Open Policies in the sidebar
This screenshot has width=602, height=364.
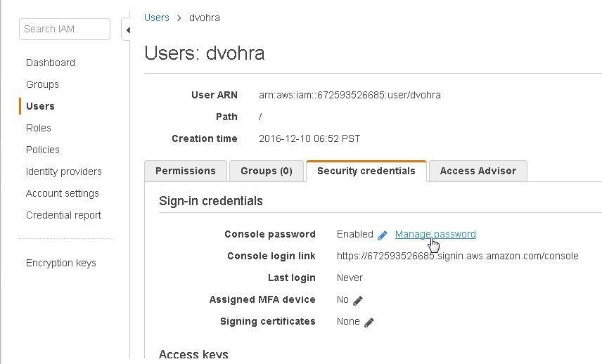point(43,150)
